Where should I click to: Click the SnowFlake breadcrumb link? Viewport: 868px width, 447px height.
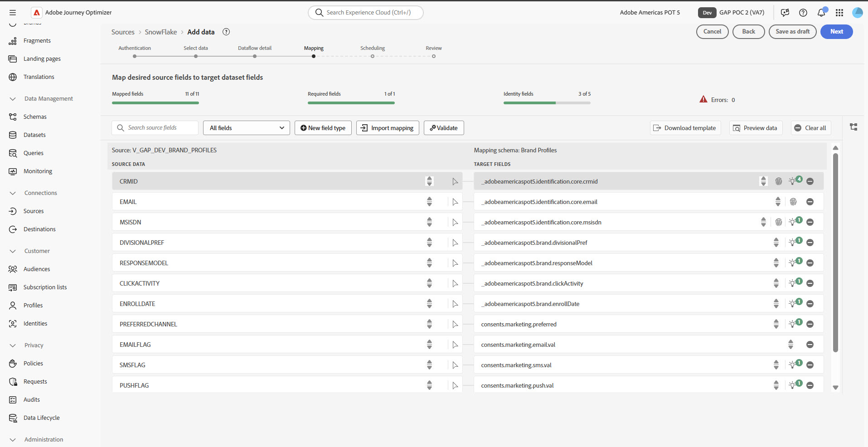tap(161, 32)
